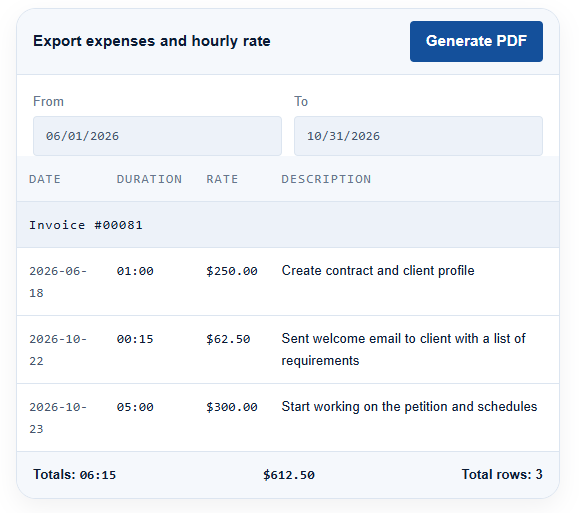This screenshot has width=579, height=514.
Task: Select the DATE column header
Action: (45, 179)
